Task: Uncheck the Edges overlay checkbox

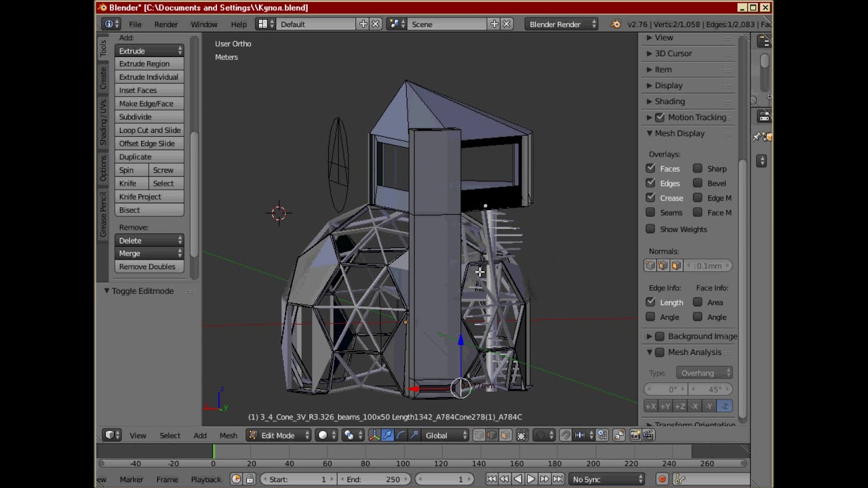Action: pos(650,183)
